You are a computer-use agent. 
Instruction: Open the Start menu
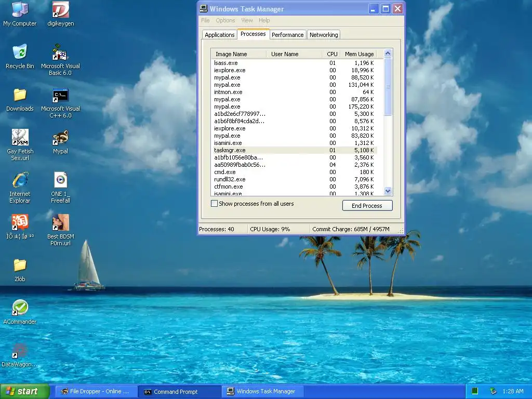[x=25, y=391]
